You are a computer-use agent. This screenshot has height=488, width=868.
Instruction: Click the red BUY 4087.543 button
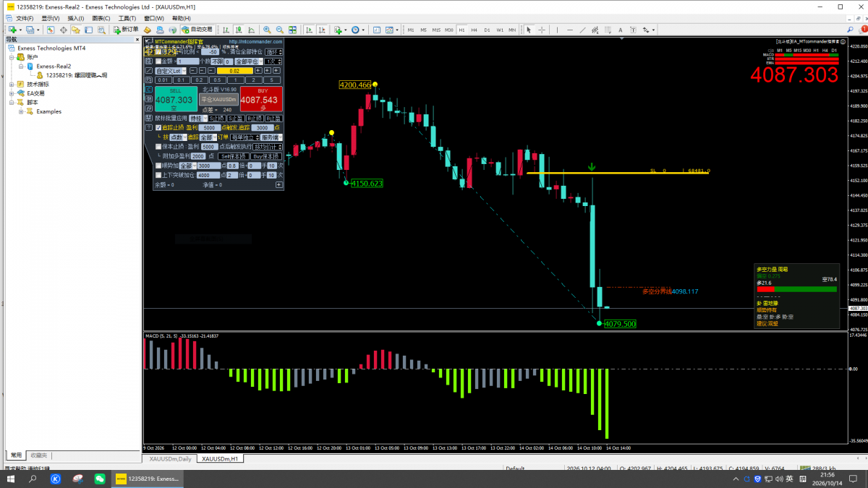tap(260, 98)
